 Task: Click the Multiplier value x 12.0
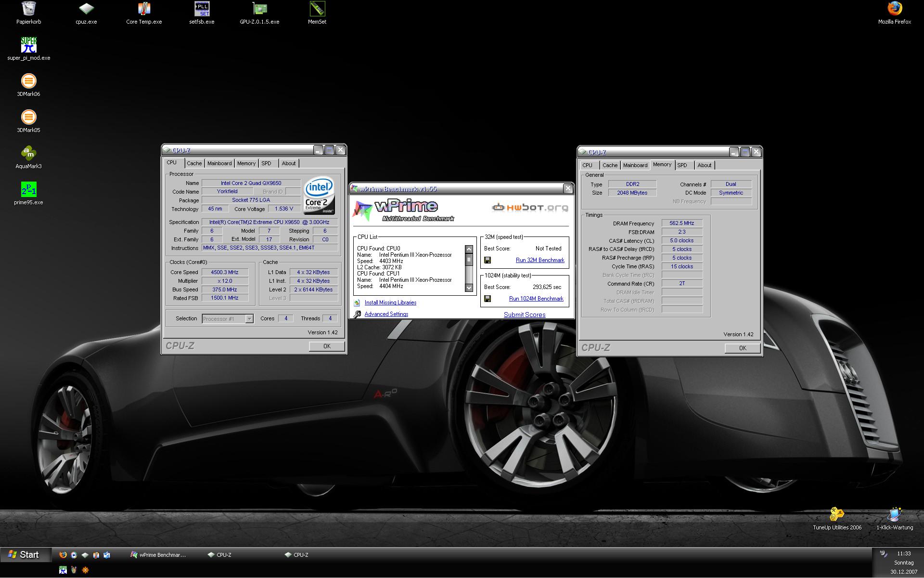tap(225, 281)
